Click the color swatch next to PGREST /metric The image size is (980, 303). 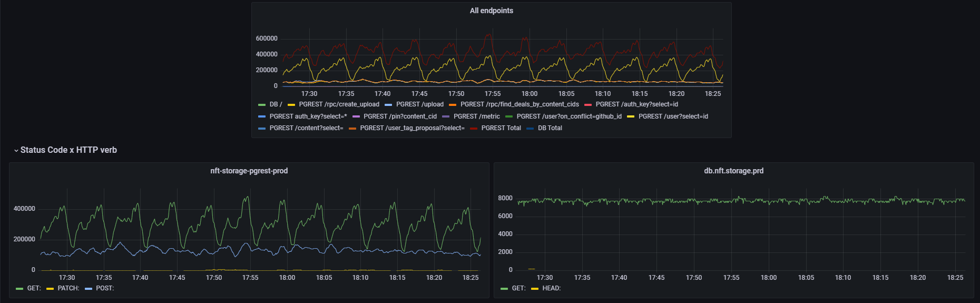pos(446,116)
